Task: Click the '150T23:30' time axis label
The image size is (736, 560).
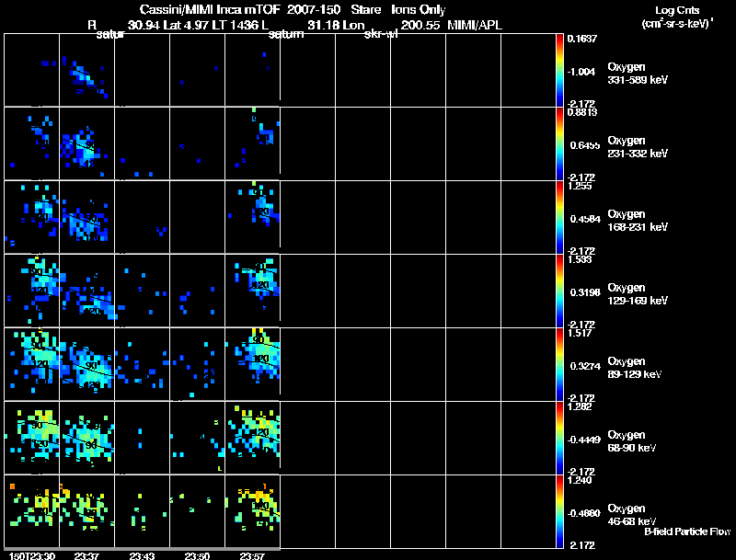Action: point(32,556)
